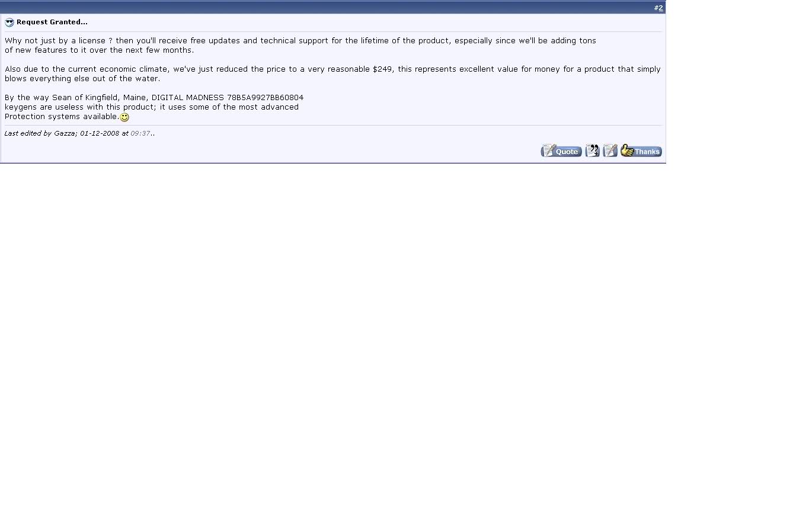The height and width of the screenshot is (532, 793).
Task: Click the serial code 78B5A9927BB60804
Action: (266, 98)
